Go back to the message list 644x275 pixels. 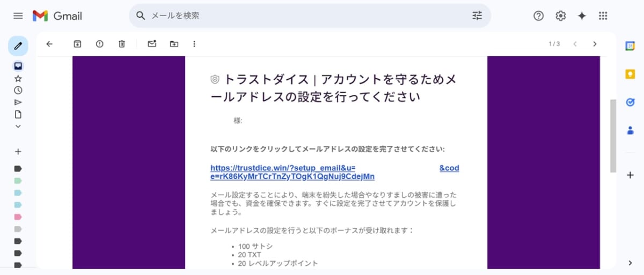pos(49,44)
